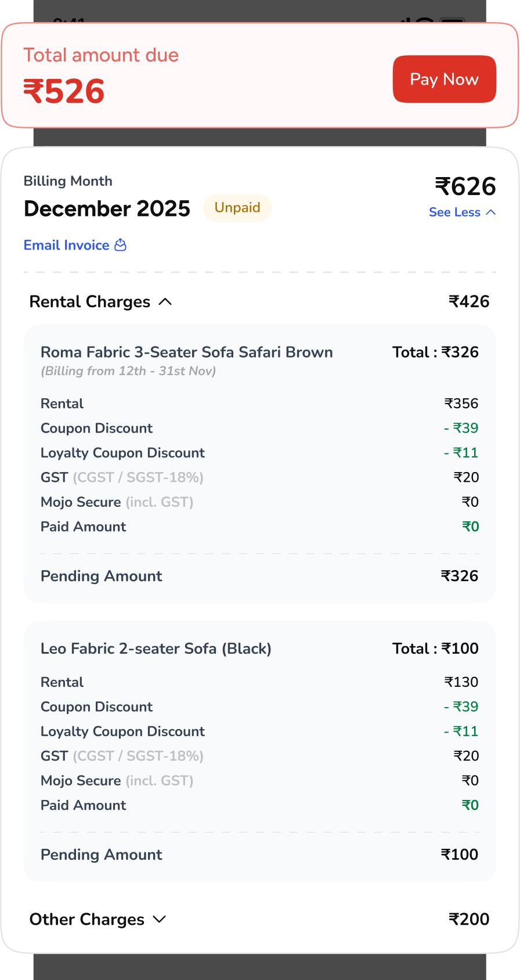
Task: Click the ₹426 Rental Charges amount
Action: tap(469, 302)
